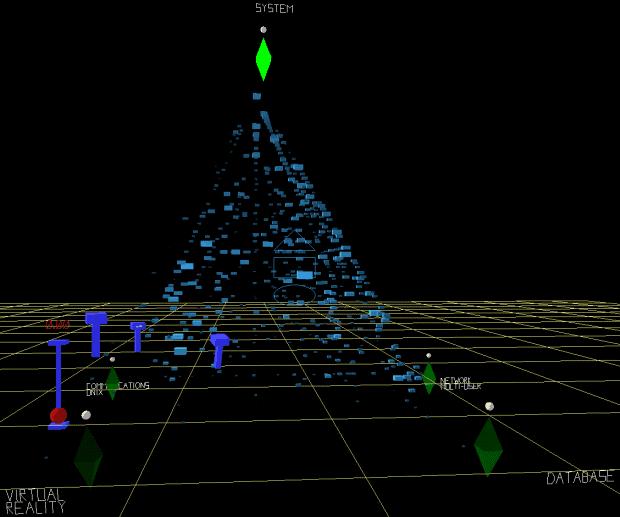Click the NETWORK MULTI-USER text label
The image size is (620, 517).
point(460,383)
